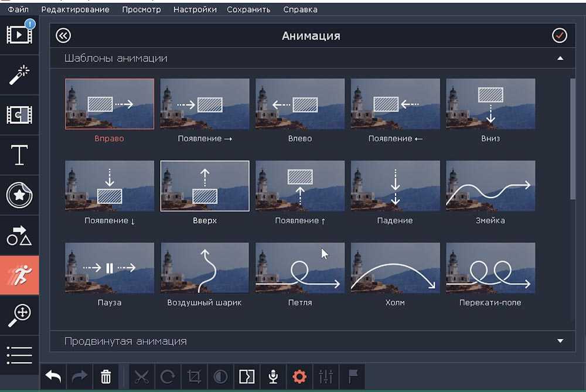Open the Настройки menu
Image resolution: width=586 pixels, height=392 pixels.
click(x=195, y=9)
